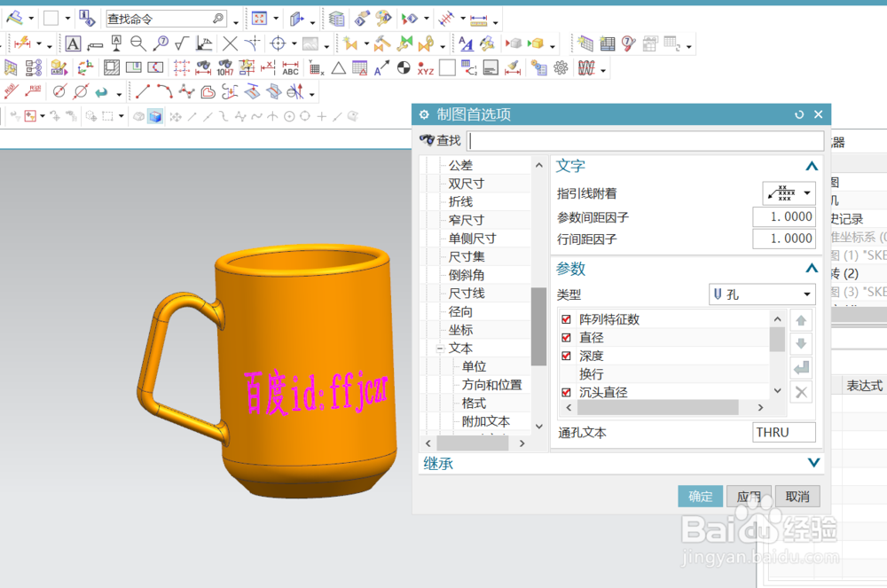This screenshot has width=887, height=588.
Task: Click the 确定 button
Action: [701, 497]
